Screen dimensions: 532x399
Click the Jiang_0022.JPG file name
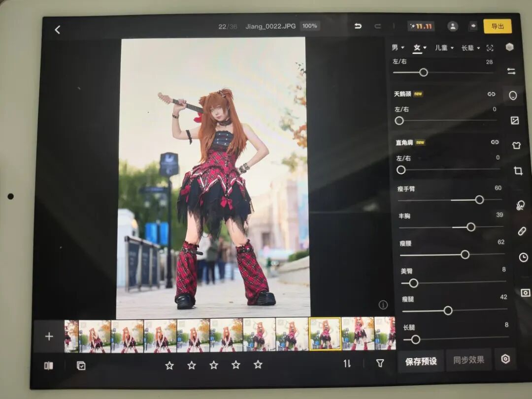click(x=270, y=26)
